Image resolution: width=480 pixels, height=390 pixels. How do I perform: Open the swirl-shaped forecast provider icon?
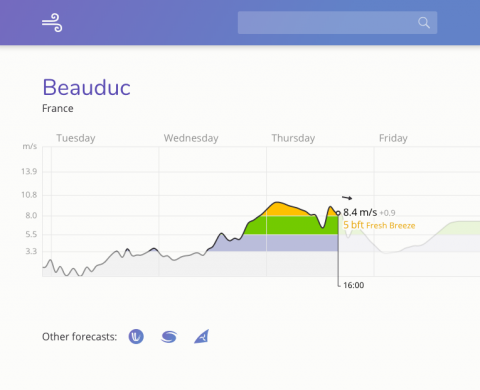(169, 337)
